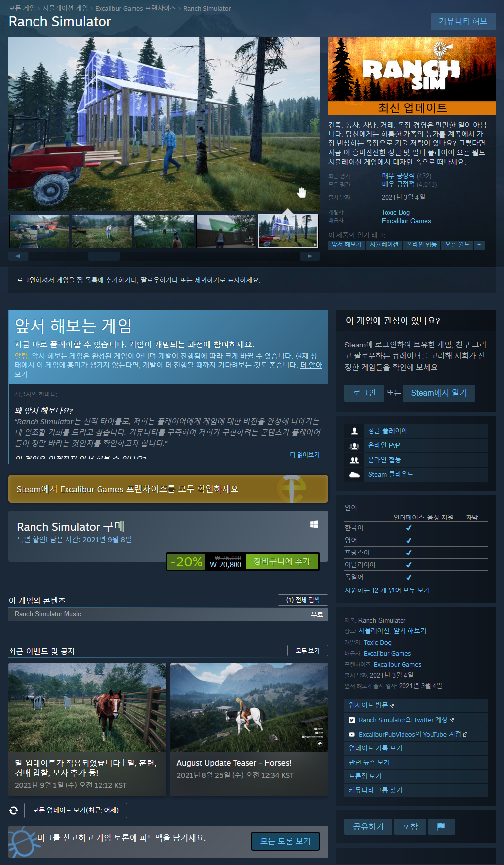
Task: Click 장바구니에 추가 button
Action: pos(282,561)
